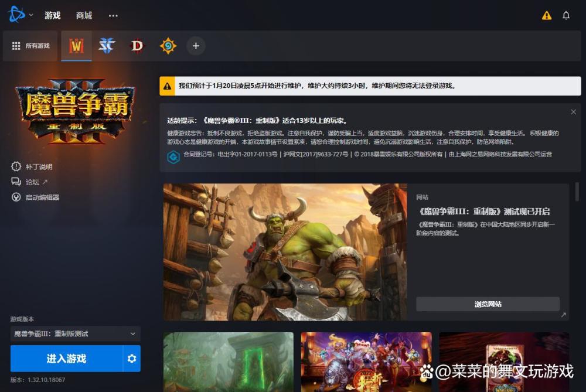The image size is (586, 392).
Task: Open the three-dot more menu
Action: pos(113,16)
